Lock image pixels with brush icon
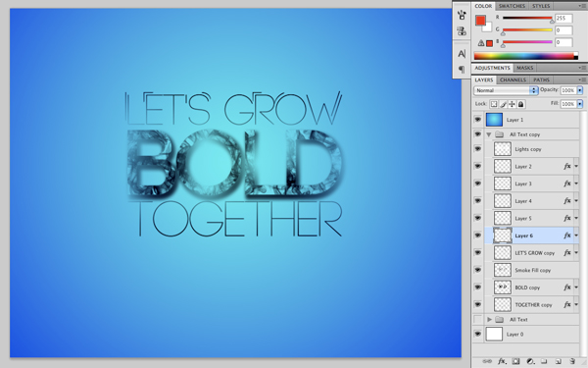The image size is (588, 368). (503, 104)
